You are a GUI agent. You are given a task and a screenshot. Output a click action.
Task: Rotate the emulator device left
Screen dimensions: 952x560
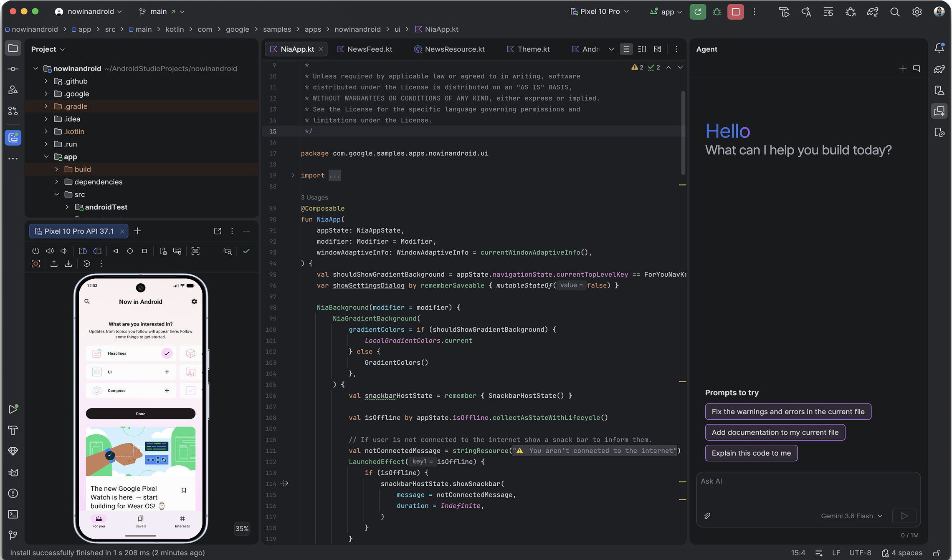(83, 251)
